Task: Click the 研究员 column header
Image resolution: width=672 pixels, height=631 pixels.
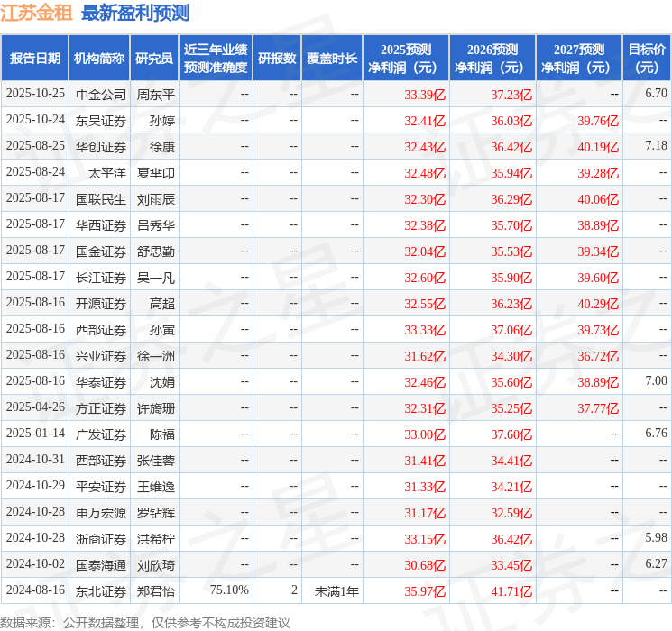Action: pos(153,58)
